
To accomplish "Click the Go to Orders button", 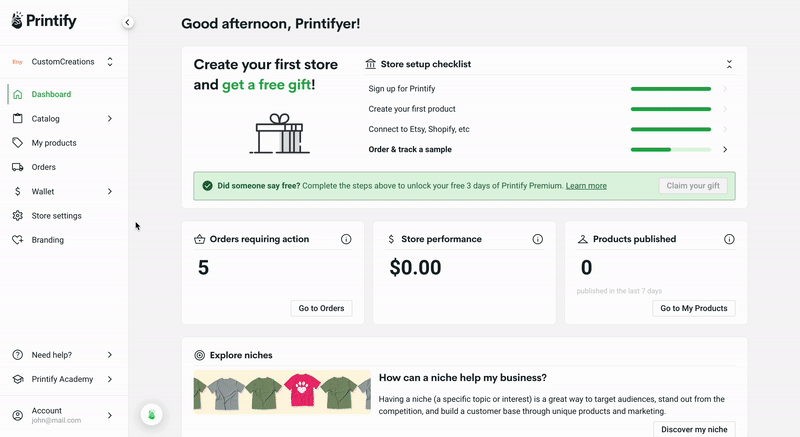I will tap(321, 308).
